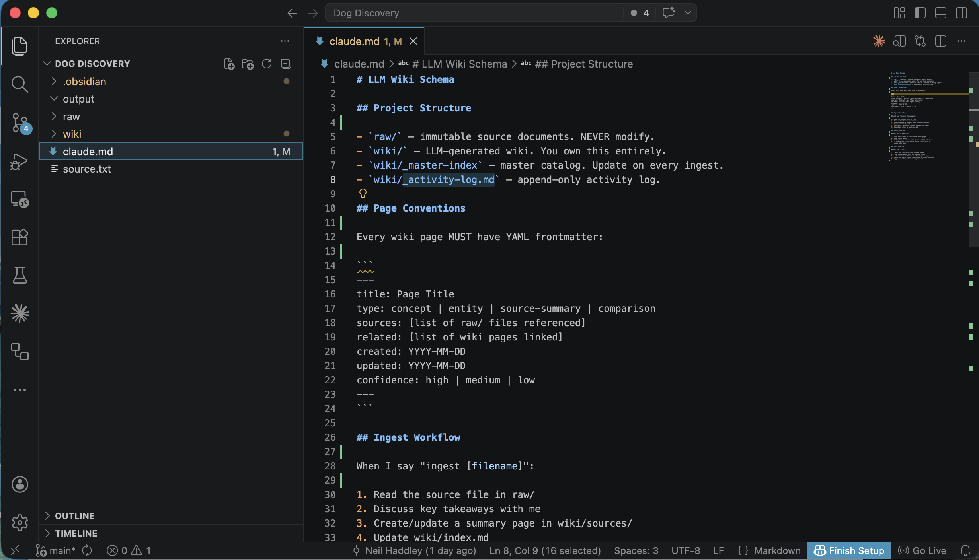Click the Claude icon in editor toolbar

(878, 41)
